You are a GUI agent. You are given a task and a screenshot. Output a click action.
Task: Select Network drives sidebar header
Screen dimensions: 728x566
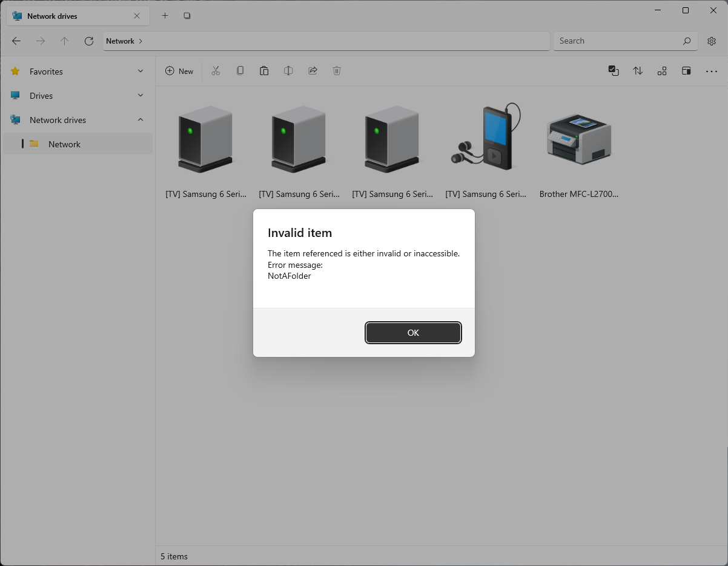pos(78,120)
